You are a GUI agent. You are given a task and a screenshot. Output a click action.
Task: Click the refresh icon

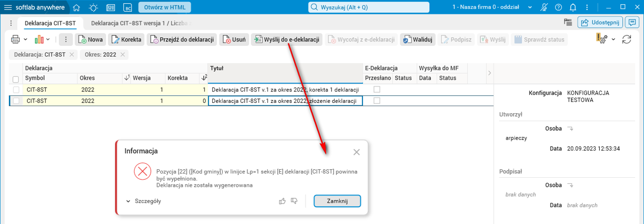627,40
